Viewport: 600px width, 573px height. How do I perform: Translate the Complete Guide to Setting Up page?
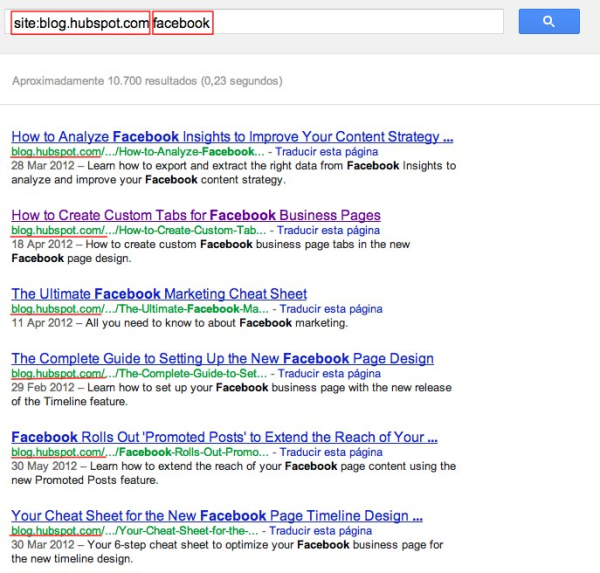click(329, 374)
